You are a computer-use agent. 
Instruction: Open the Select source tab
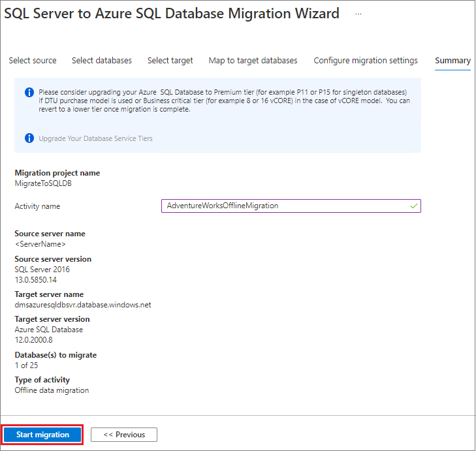point(33,61)
